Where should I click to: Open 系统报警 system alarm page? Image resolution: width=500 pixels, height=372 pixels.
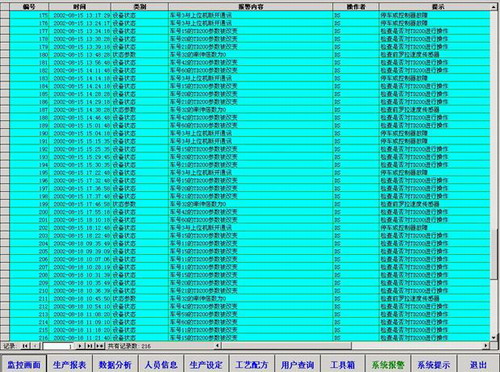pyautogui.click(x=388, y=364)
